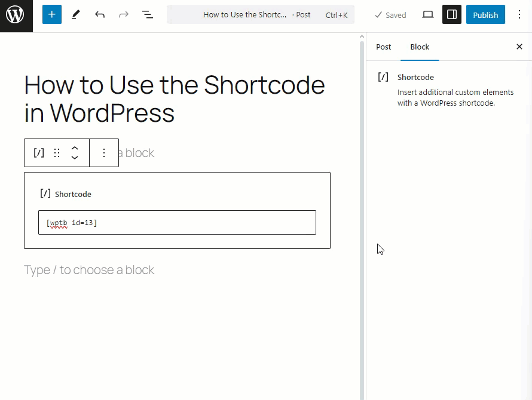This screenshot has height=400, width=532.
Task: Open the command palette post title bar
Action: 261,14
